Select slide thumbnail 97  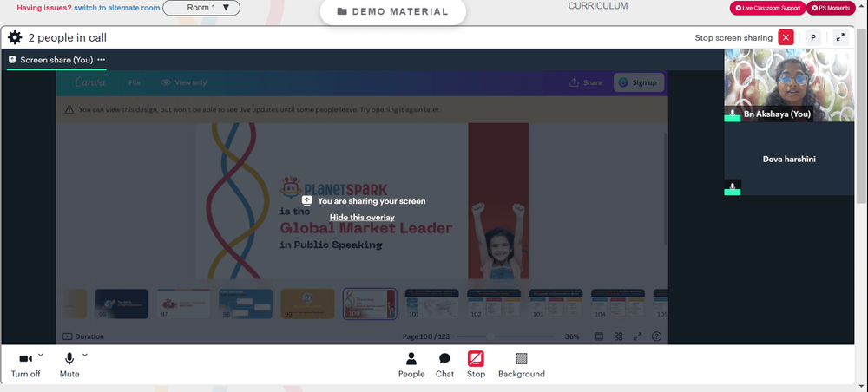coord(183,304)
